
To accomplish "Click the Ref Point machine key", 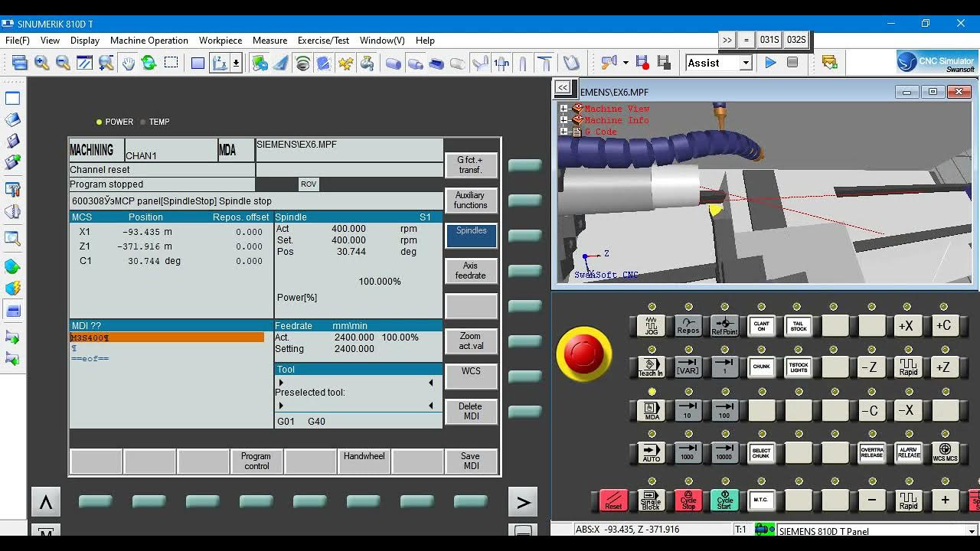I will click(724, 325).
